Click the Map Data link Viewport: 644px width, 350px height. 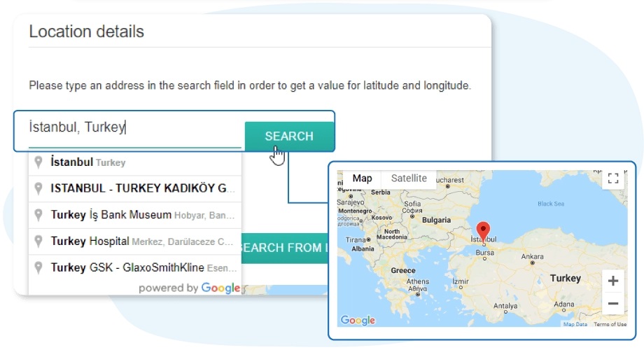[575, 325]
